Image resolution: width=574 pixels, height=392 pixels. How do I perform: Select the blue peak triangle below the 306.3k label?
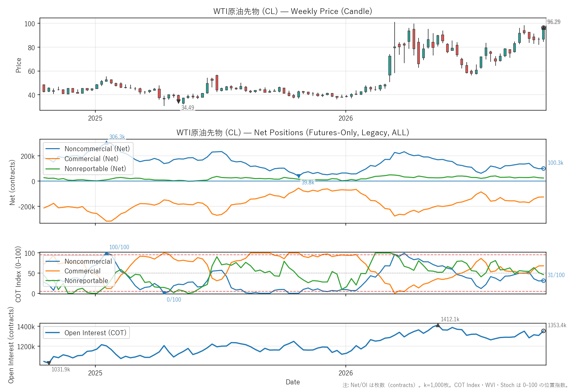coord(106,143)
